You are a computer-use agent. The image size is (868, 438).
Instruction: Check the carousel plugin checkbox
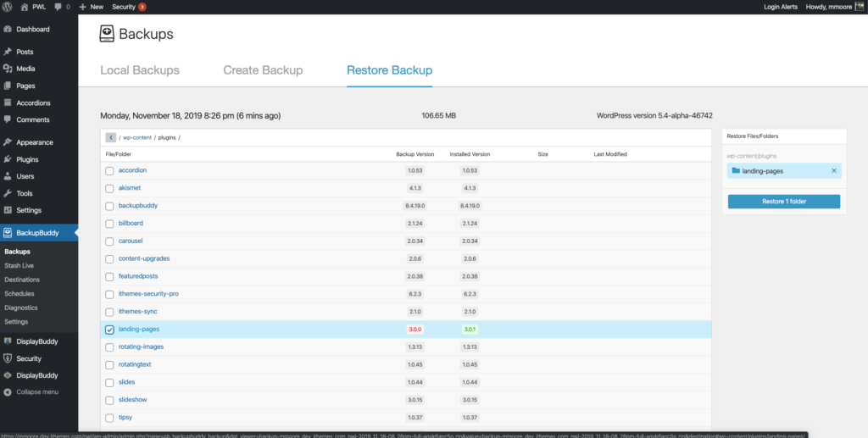109,241
